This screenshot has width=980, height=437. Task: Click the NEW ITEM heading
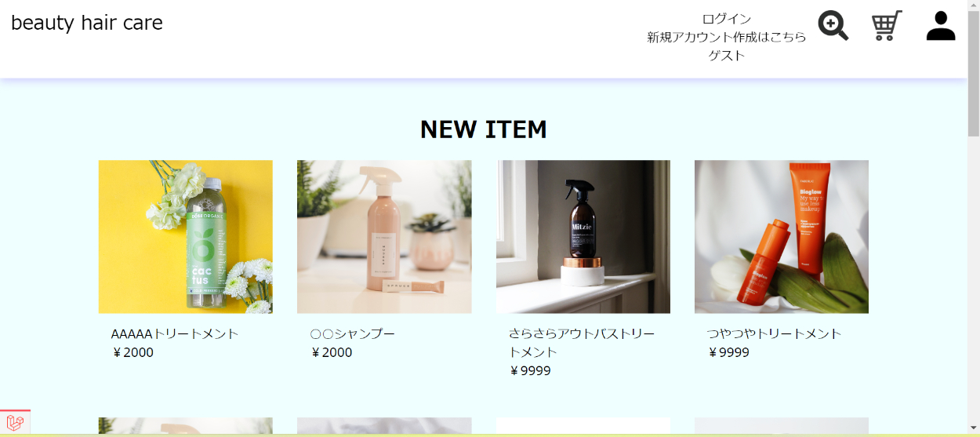pyautogui.click(x=484, y=129)
